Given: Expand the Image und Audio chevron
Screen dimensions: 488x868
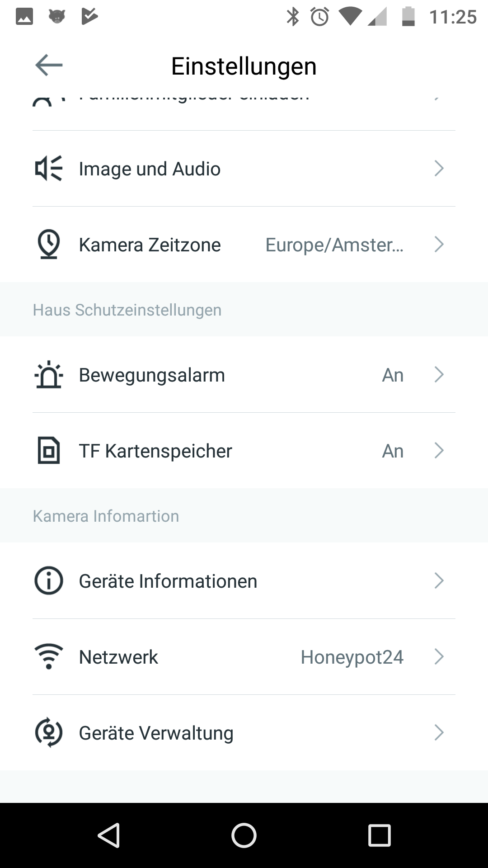Looking at the screenshot, I should [x=439, y=169].
